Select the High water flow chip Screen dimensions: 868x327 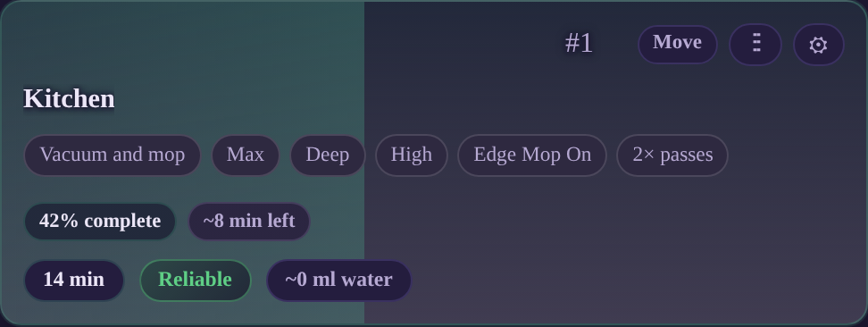pos(412,155)
